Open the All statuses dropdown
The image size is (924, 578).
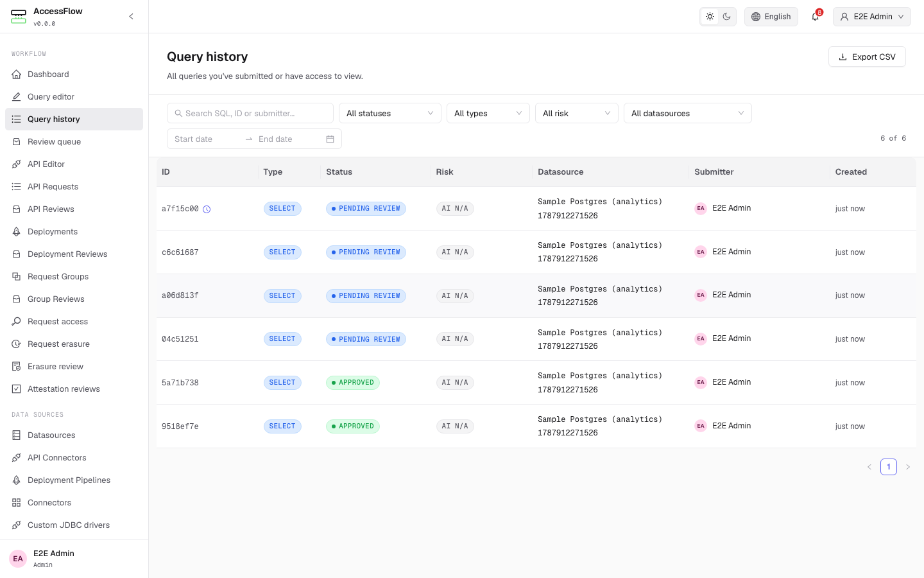(x=390, y=113)
